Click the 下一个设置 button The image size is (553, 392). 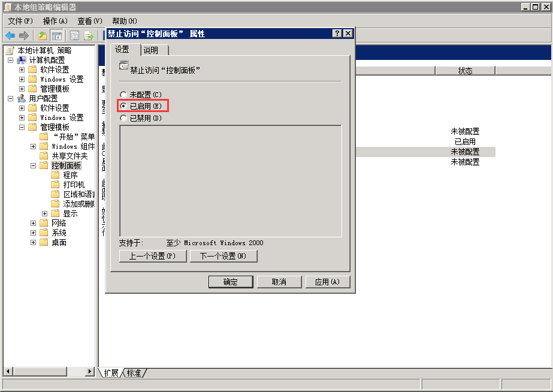[x=223, y=256]
